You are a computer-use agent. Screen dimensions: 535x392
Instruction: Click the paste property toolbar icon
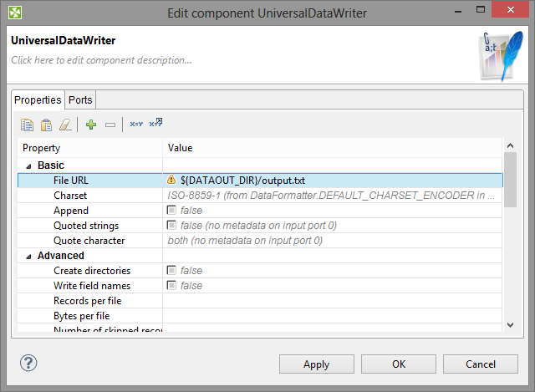[x=46, y=125]
